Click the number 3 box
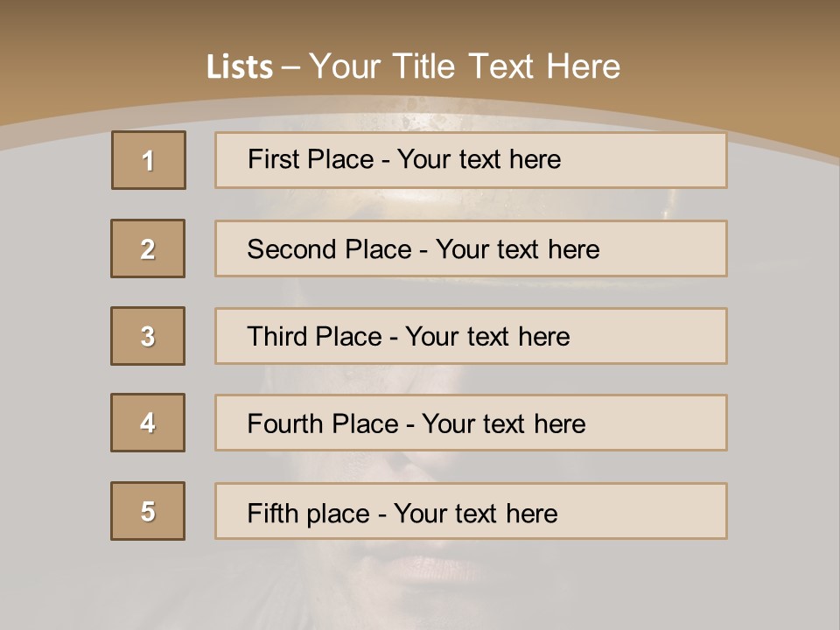Viewport: 840px width, 630px height. pyautogui.click(x=148, y=336)
